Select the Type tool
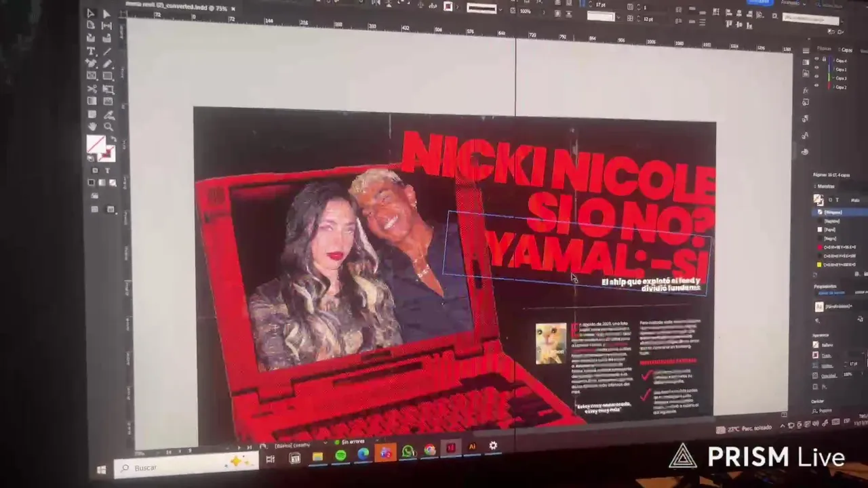This screenshot has width=868, height=488. (91, 51)
